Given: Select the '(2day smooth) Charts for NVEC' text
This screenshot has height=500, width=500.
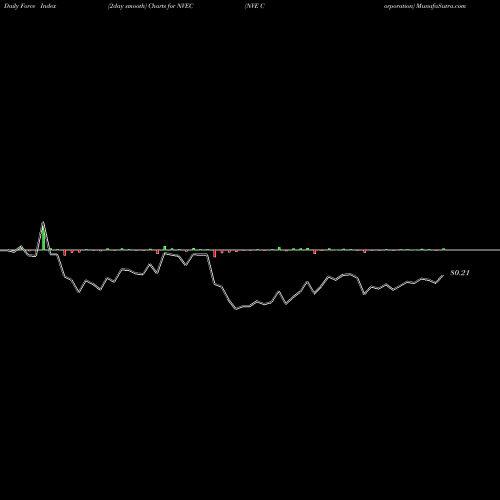Looking at the screenshot, I should coord(150,6).
